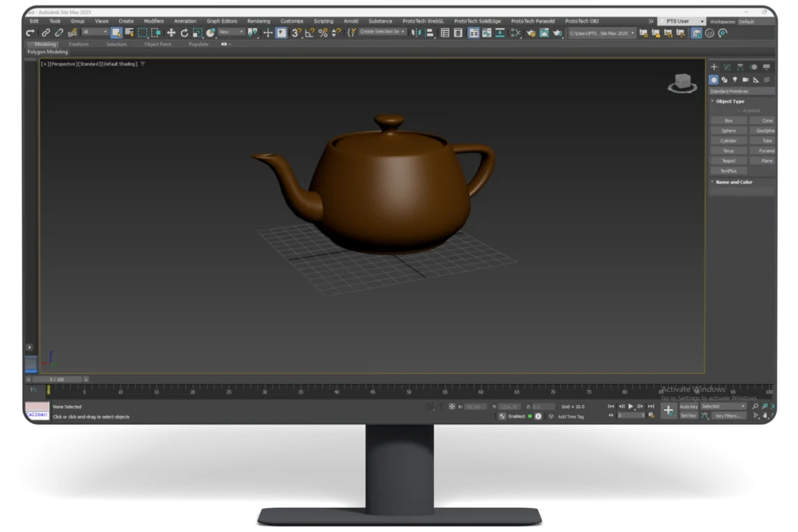798x532 pixels.
Task: Click Select and Manipulate crosshair icon
Action: (x=268, y=33)
